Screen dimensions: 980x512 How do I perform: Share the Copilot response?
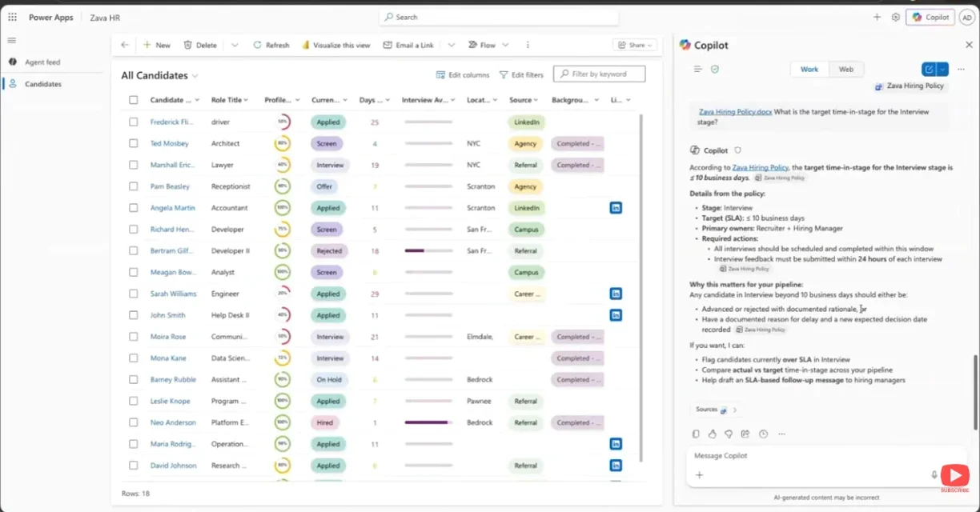click(x=745, y=434)
